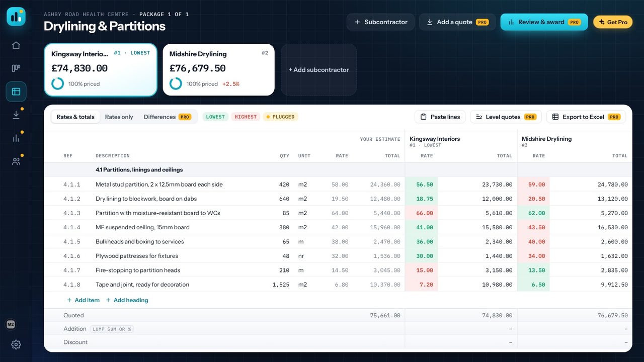Click estimate rate 58.00 for item 4.1.1
The height and width of the screenshot is (362, 644).
[x=340, y=185]
